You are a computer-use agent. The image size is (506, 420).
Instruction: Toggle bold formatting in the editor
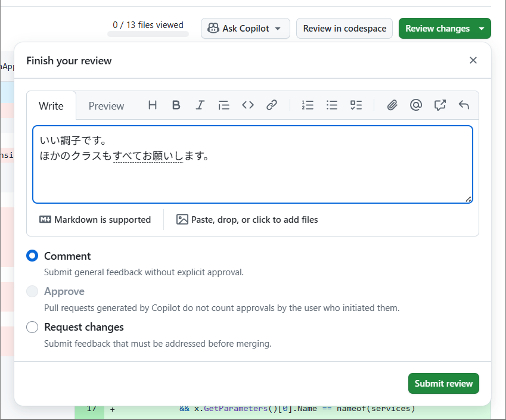point(176,105)
